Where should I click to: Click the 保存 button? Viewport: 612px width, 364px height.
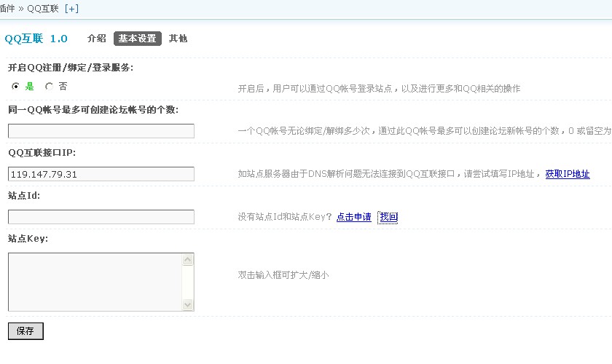pos(25,331)
